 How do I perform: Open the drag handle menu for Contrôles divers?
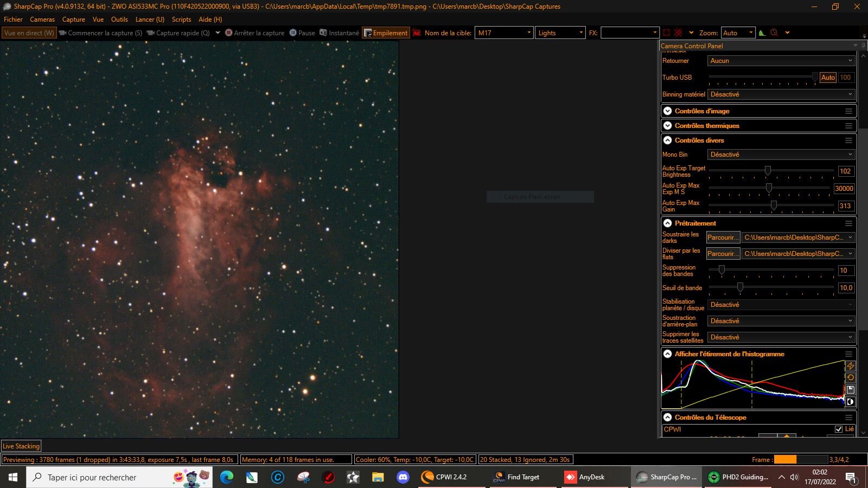tap(848, 140)
